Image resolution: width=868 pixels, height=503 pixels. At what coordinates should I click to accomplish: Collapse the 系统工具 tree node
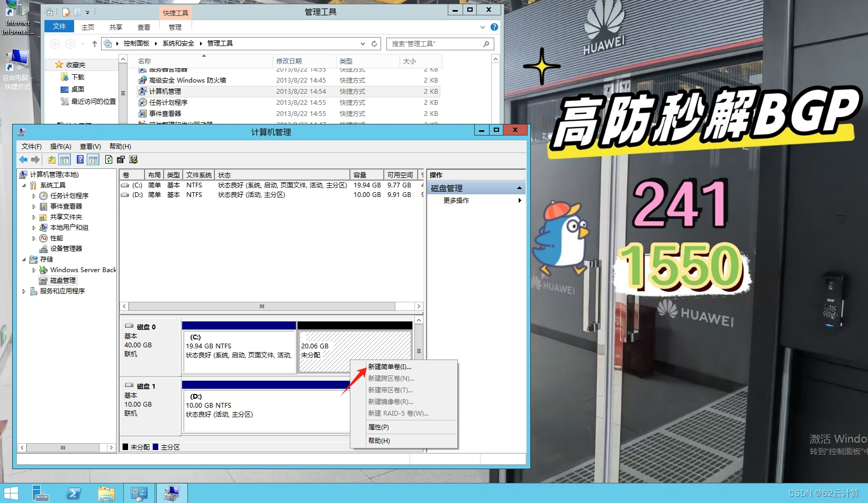[24, 185]
